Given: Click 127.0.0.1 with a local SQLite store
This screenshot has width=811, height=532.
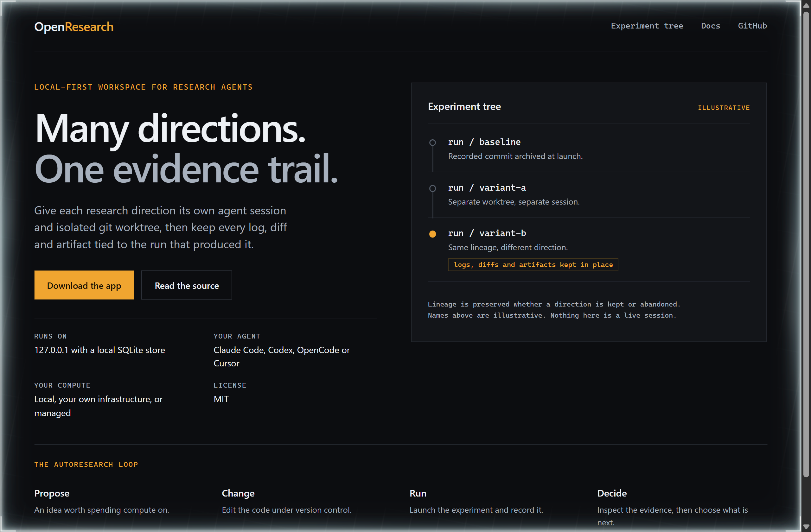Looking at the screenshot, I should 99,350.
